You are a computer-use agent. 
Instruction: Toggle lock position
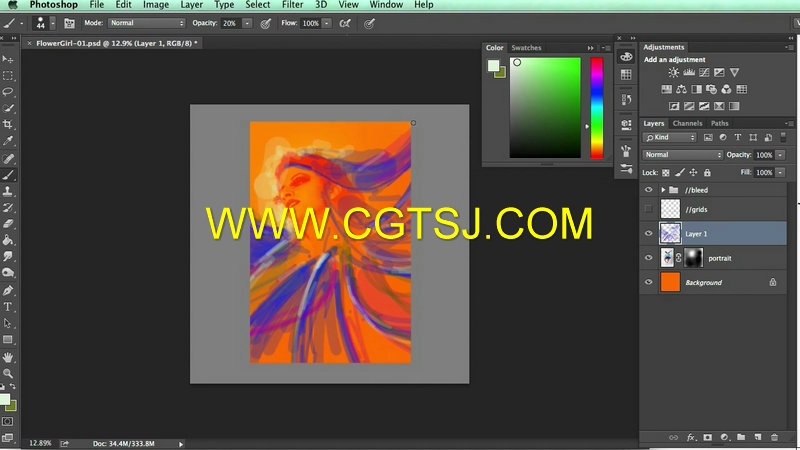click(693, 173)
